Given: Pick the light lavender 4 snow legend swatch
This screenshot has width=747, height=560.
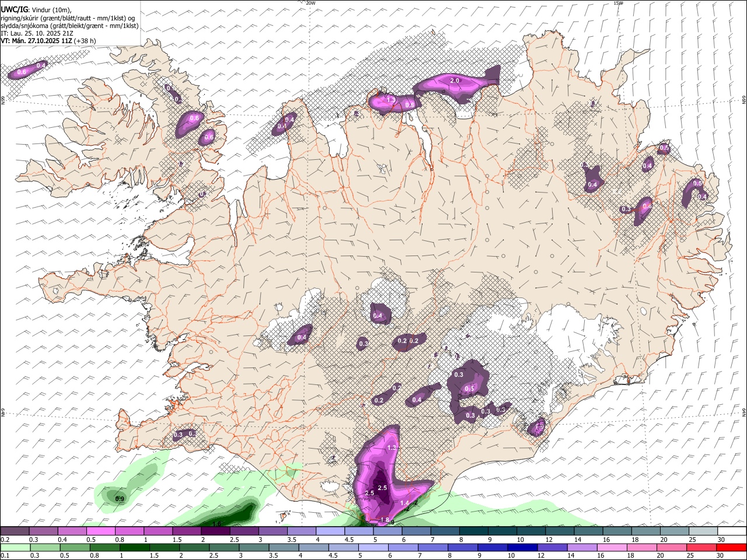Looking at the screenshot, I should [330, 531].
